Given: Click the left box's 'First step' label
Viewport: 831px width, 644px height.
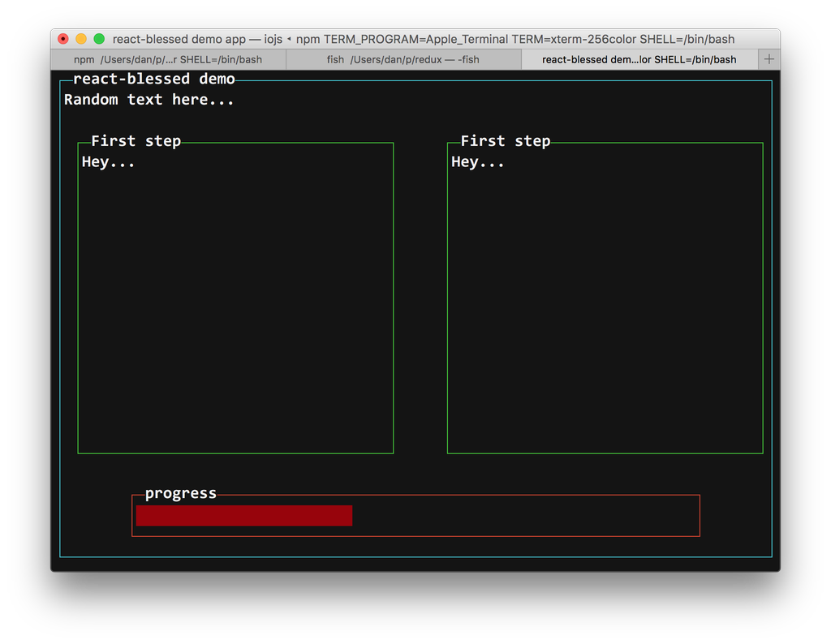Looking at the screenshot, I should [x=136, y=141].
